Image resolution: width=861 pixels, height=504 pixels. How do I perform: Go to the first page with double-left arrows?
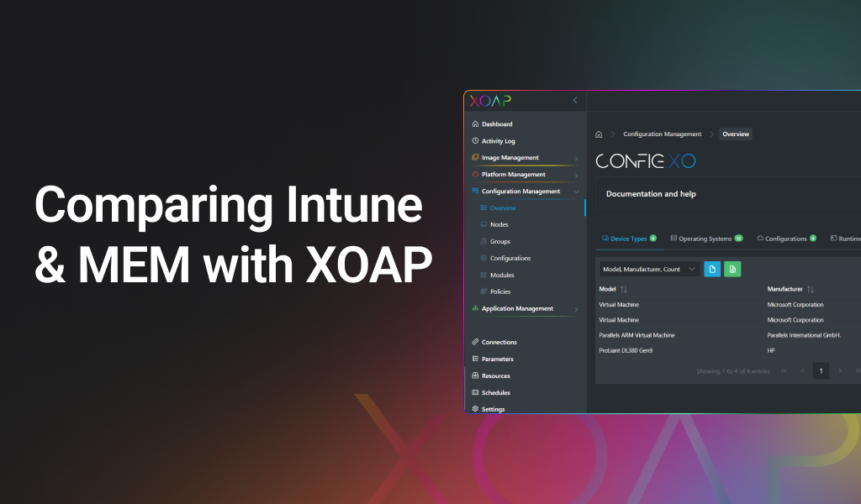tap(784, 371)
